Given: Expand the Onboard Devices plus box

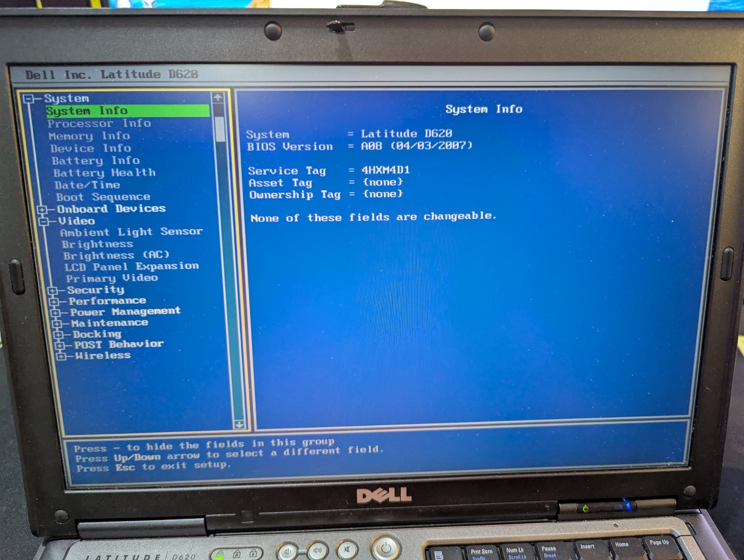Looking at the screenshot, I should [x=42, y=210].
